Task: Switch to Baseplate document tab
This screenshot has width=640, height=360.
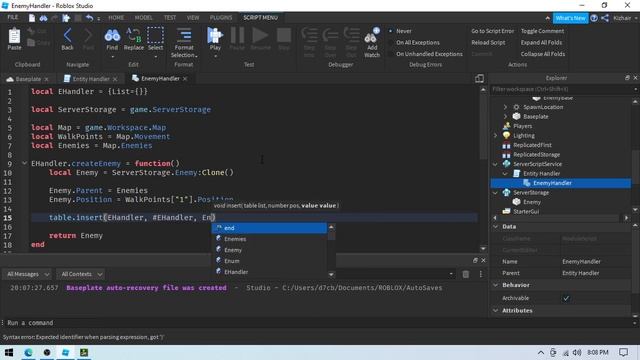Action: click(27, 79)
